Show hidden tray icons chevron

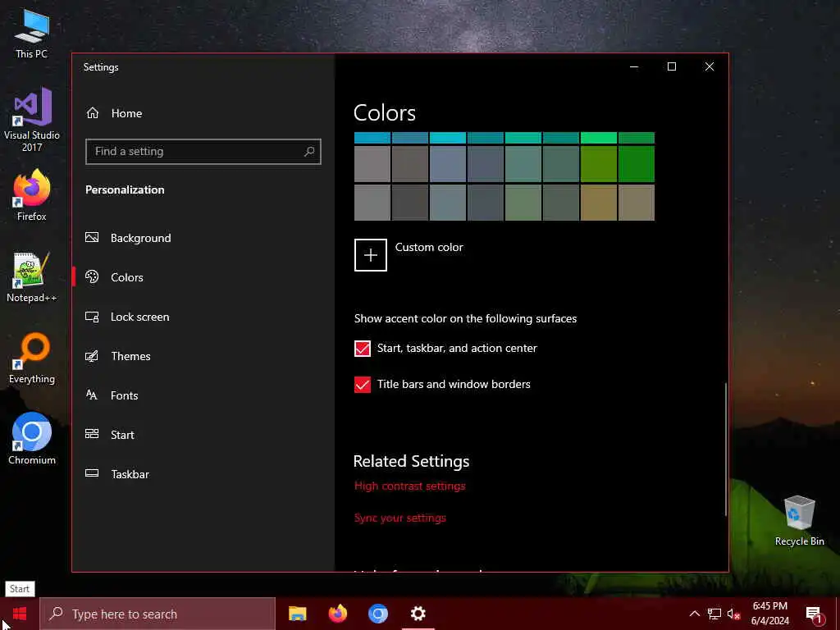[x=694, y=614]
